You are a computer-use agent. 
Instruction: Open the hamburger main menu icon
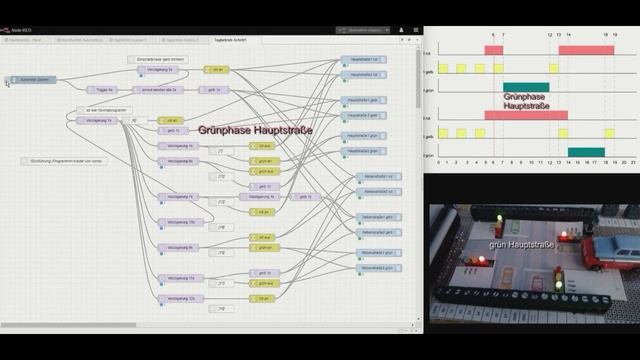[x=416, y=30]
